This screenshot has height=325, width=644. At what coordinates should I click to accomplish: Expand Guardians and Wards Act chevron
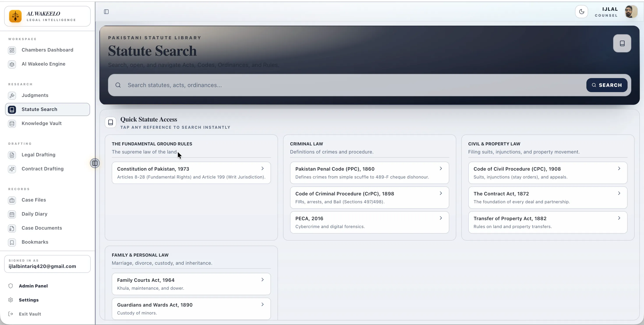coord(262,304)
